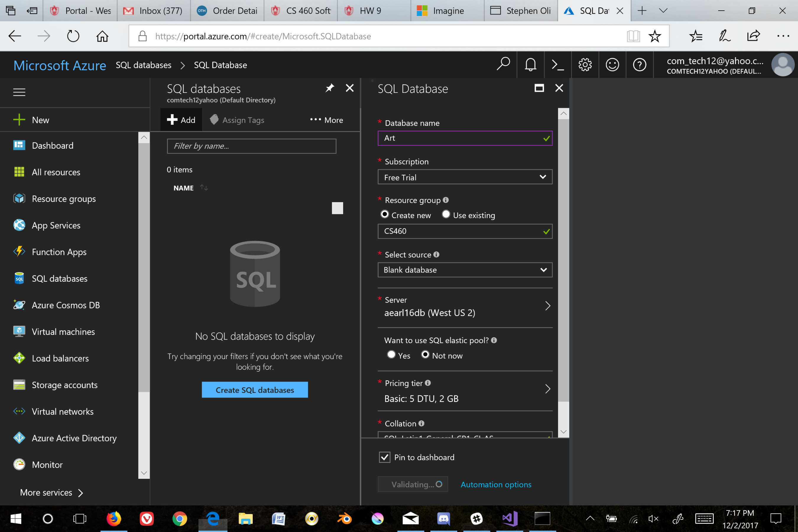Image resolution: width=798 pixels, height=532 pixels.
Task: Click Create SQL databases button
Action: point(254,390)
